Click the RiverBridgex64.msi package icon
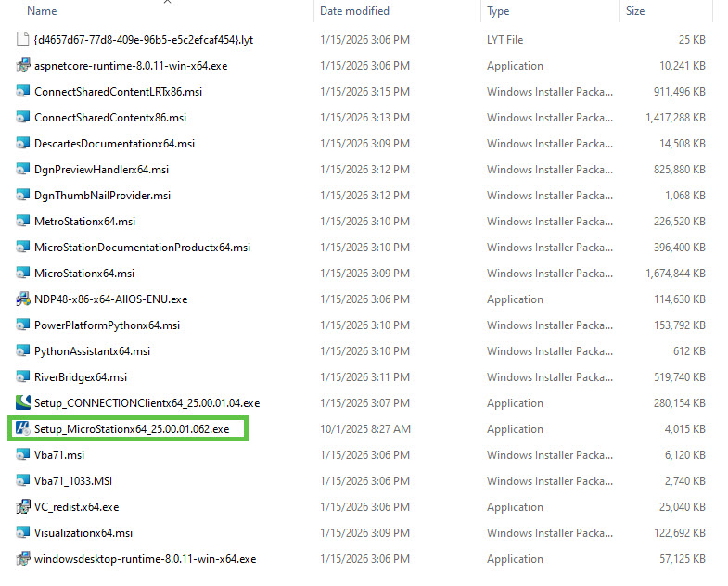The width and height of the screenshot is (728, 586). pyautogui.click(x=23, y=377)
